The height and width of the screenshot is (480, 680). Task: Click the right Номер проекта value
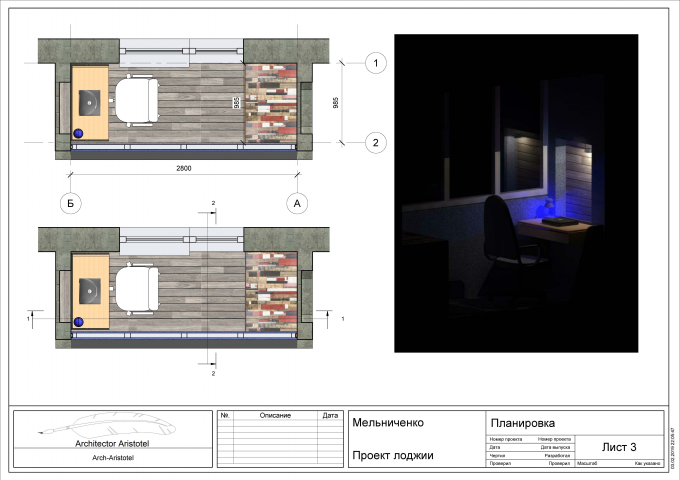tap(554, 439)
